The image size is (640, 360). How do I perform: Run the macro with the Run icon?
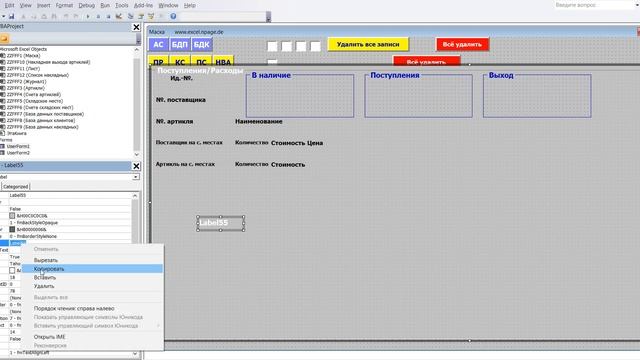coord(88,16)
